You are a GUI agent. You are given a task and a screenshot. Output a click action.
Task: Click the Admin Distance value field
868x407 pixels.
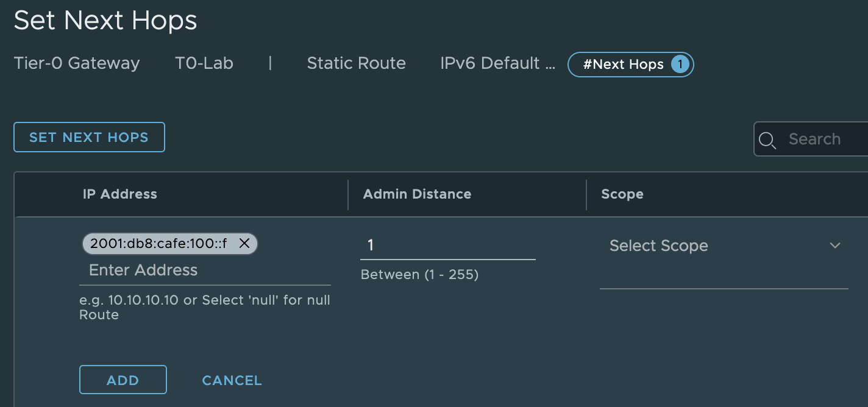click(447, 246)
